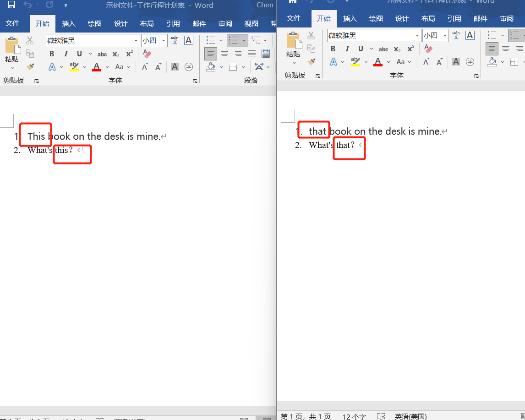Click the justify alignment icon in the left window
525x420 pixels.
[x=252, y=54]
